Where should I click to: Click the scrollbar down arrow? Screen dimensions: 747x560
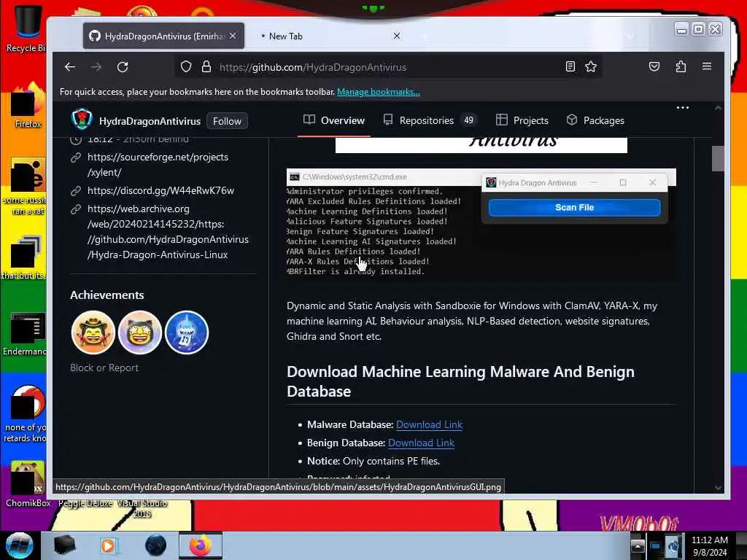click(718, 487)
